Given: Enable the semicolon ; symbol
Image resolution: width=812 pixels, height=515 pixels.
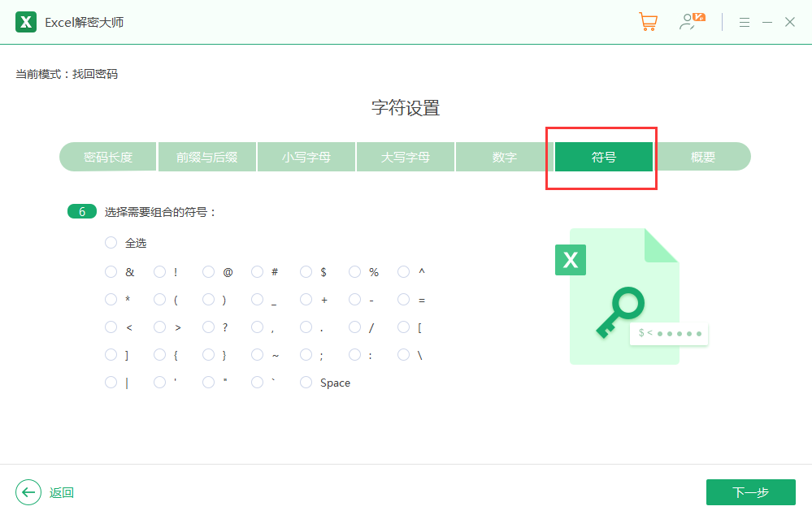Looking at the screenshot, I should (x=306, y=354).
